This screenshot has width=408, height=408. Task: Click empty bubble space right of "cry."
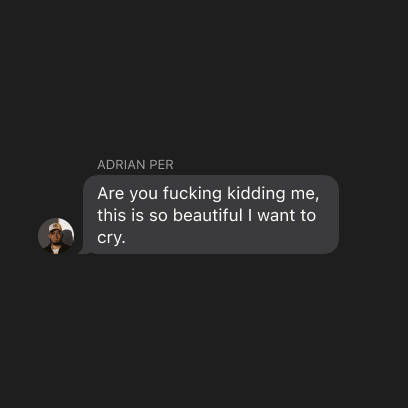(230, 238)
